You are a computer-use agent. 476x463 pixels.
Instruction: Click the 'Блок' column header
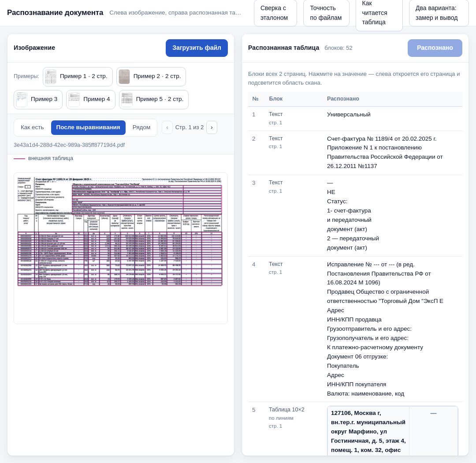click(x=275, y=99)
